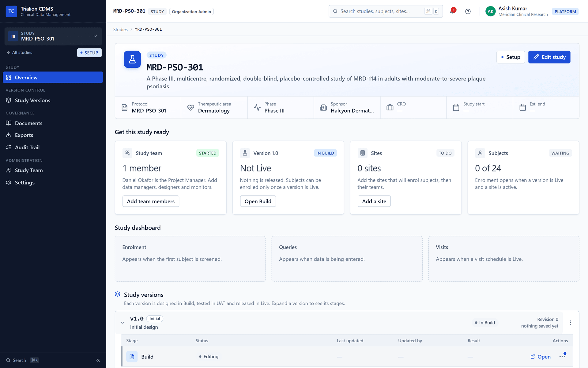This screenshot has height=368, width=588.
Task: Open the help question mark icon
Action: coord(468,11)
